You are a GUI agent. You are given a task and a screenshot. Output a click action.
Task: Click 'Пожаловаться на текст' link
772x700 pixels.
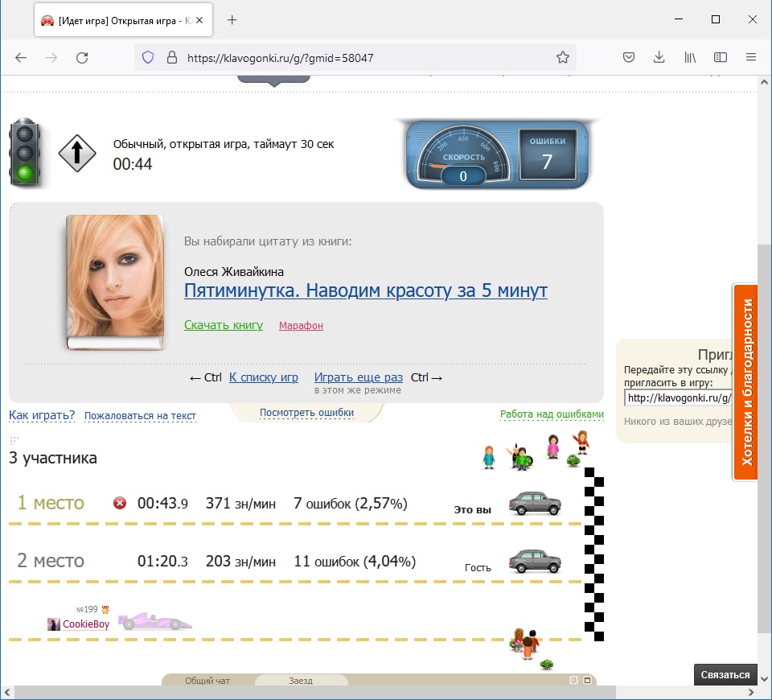140,416
